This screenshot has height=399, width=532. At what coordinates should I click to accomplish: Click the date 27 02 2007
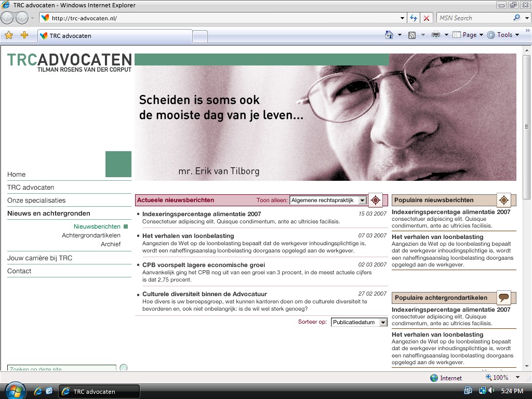coord(372,294)
